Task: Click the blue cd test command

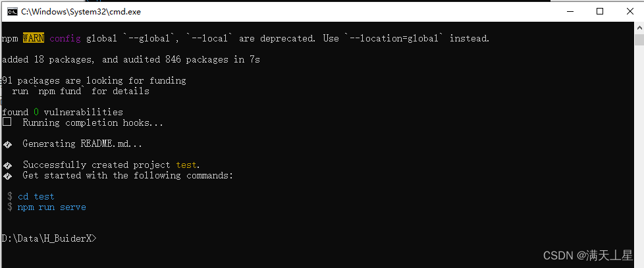Action: pos(36,197)
